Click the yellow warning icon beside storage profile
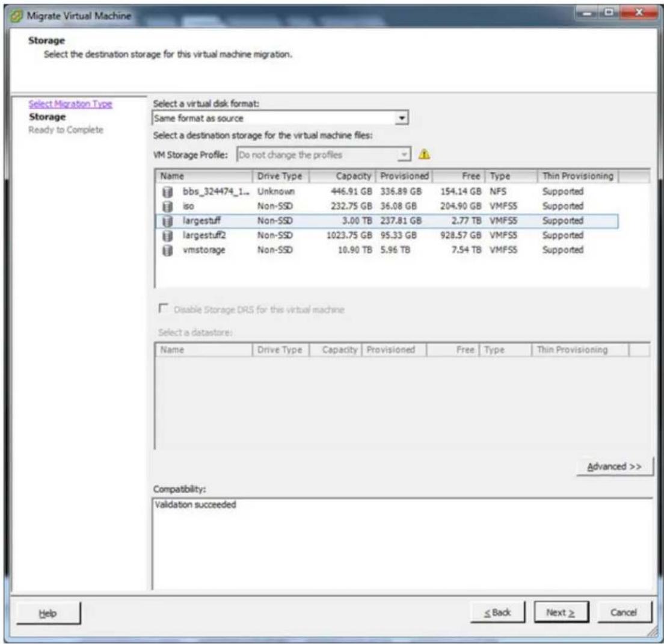This screenshot has width=664, height=644. [424, 155]
